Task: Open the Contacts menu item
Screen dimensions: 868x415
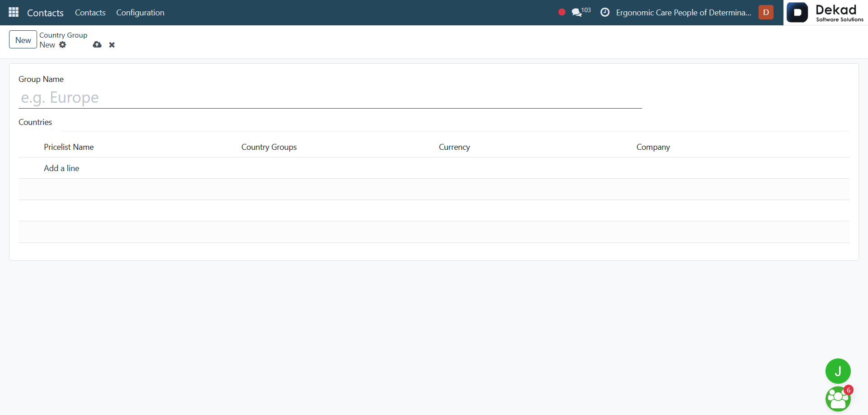Action: coord(90,13)
